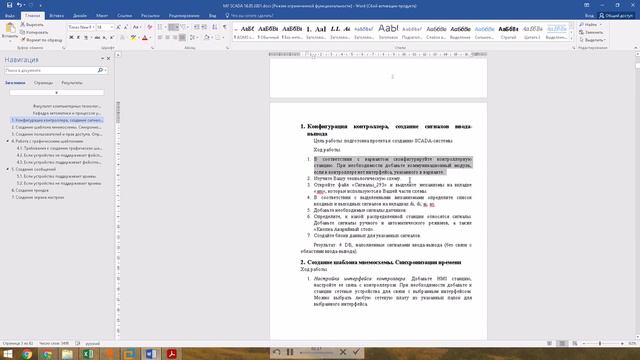Click the search magnifier in Navigation pane
Image resolution: width=640 pixels, height=360 pixels.
click(100, 70)
